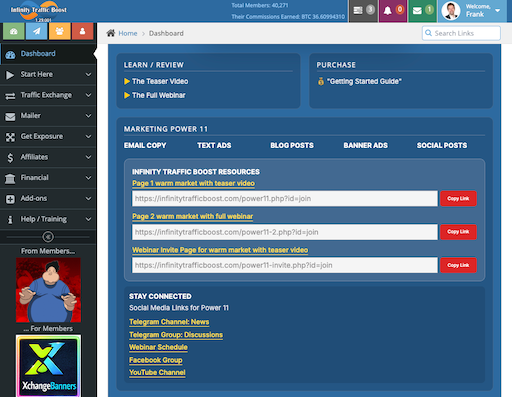Switch to the BLOG POSTS tab
Screen dimensions: 512x397
pyautogui.click(x=292, y=145)
